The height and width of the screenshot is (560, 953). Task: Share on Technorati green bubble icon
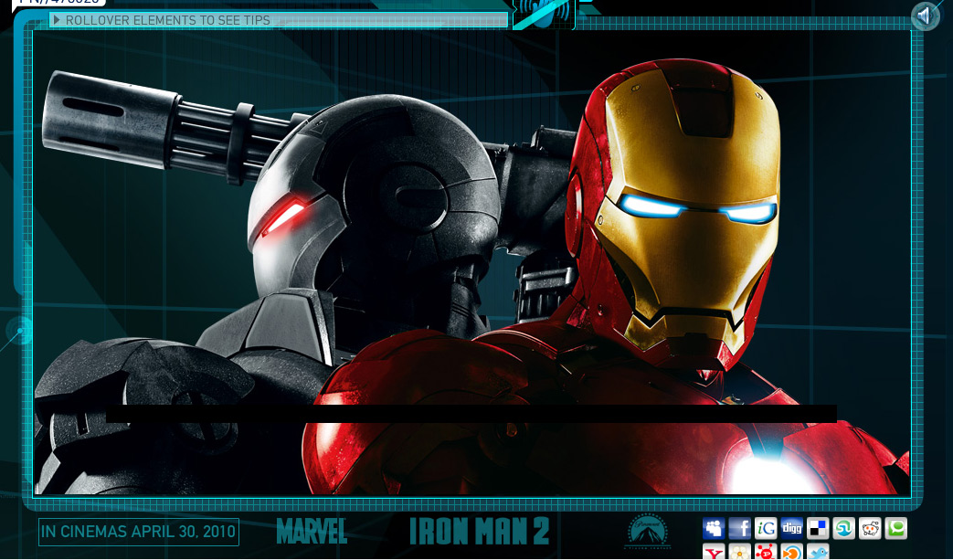pyautogui.click(x=896, y=528)
